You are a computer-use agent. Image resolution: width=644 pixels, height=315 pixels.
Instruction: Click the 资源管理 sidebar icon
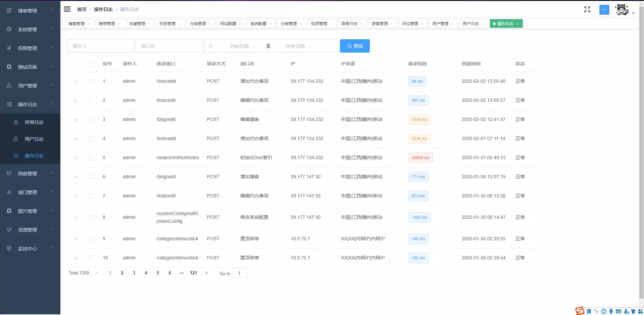(x=9, y=230)
